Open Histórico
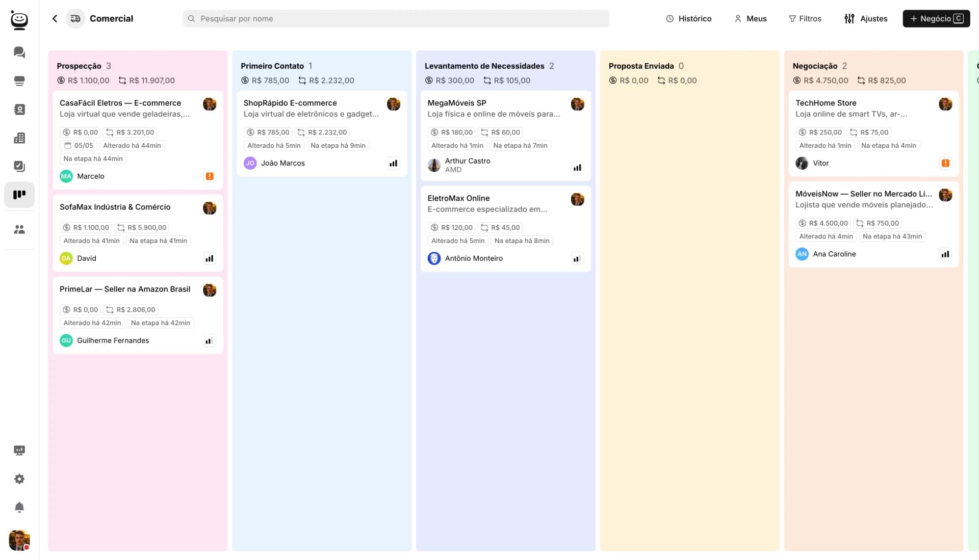 coord(688,19)
